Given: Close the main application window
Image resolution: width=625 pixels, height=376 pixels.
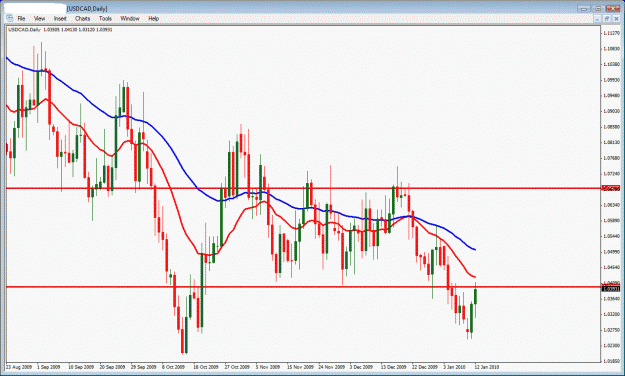Looking at the screenshot, I should (x=613, y=8).
